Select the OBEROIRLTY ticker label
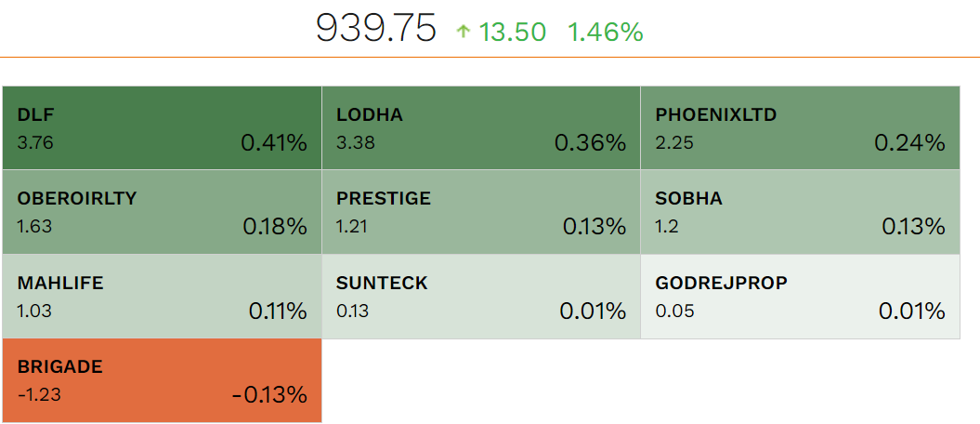 (77, 198)
